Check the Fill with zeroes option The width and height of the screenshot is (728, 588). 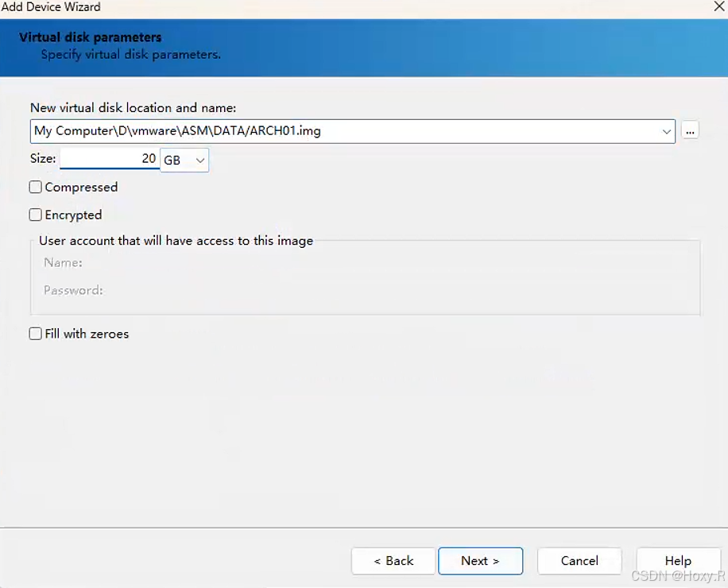tap(35, 334)
